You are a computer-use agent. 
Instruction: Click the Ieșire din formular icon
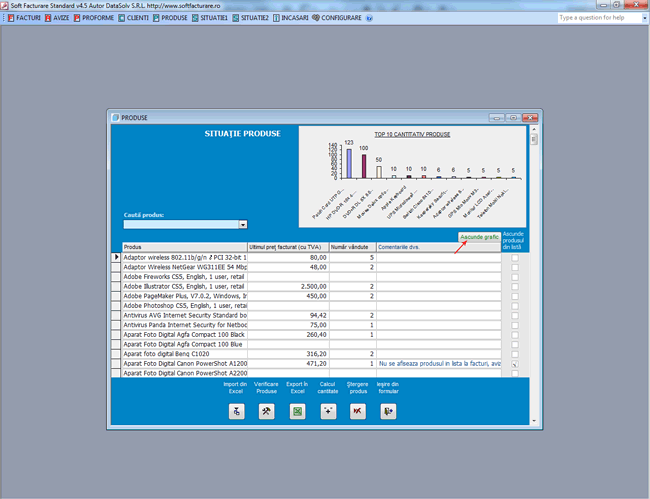pyautogui.click(x=388, y=412)
